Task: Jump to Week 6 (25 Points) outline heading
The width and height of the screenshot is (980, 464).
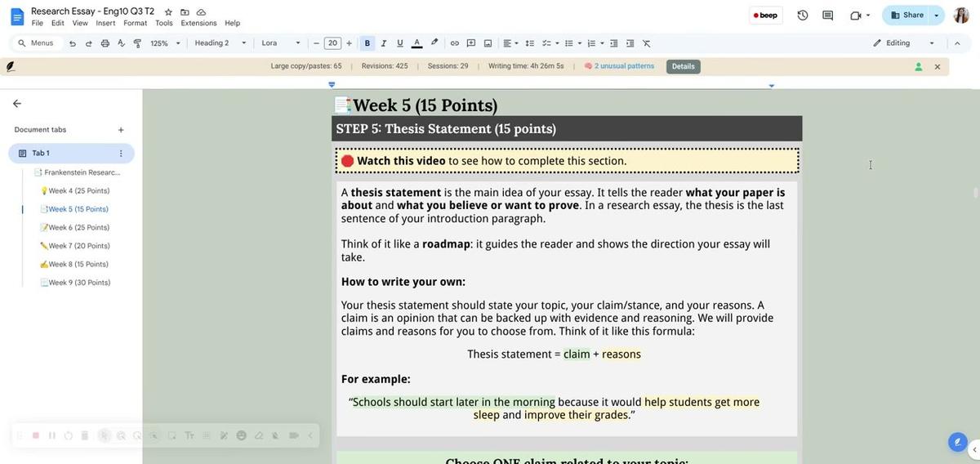Action: click(x=78, y=228)
